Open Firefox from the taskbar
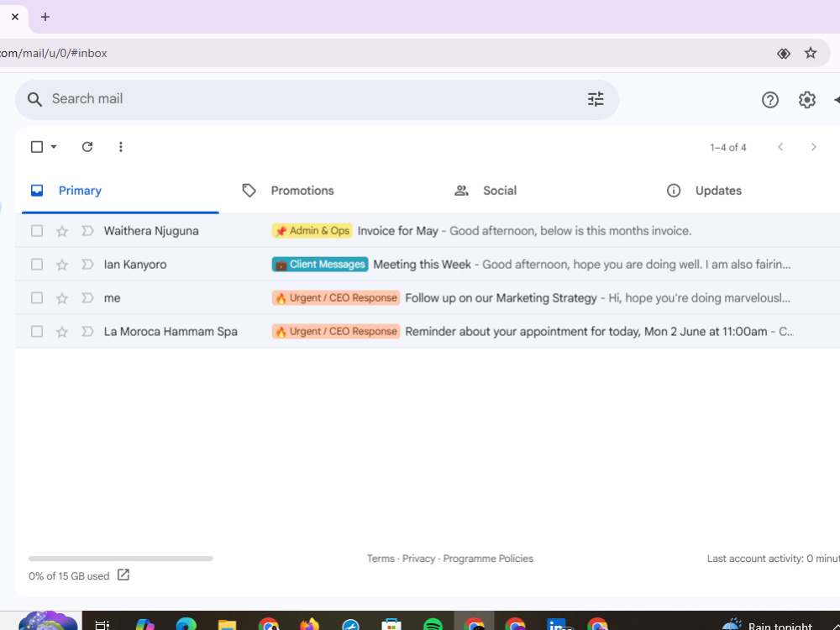Screen dimensions: 840x630 [x=309, y=624]
